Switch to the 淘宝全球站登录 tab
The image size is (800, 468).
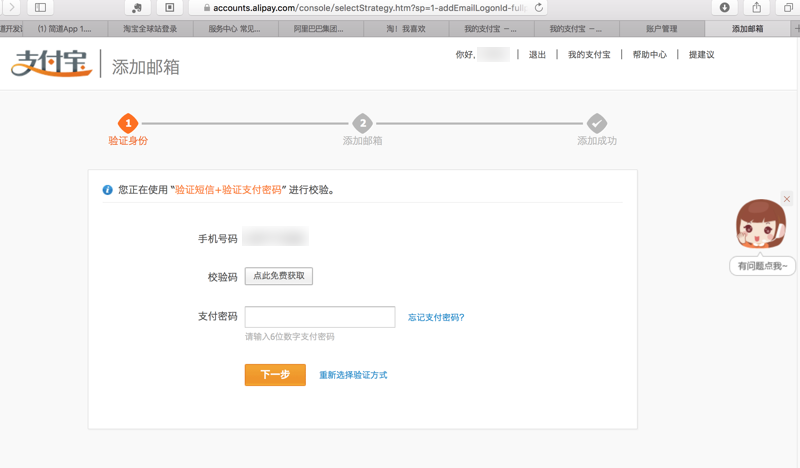click(x=151, y=29)
